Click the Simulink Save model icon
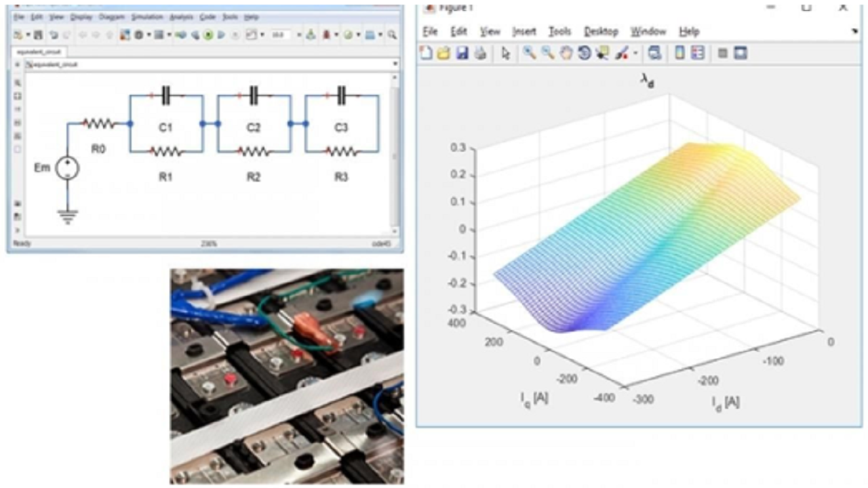Screen dimensions: 868x488 (39, 35)
